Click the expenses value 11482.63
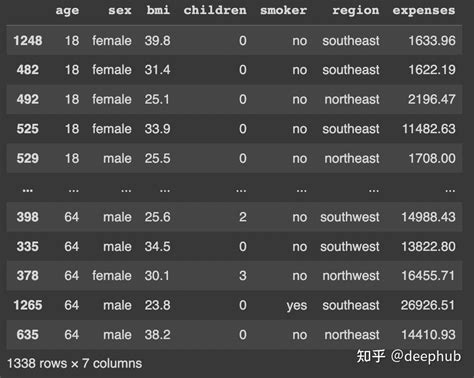 point(429,129)
